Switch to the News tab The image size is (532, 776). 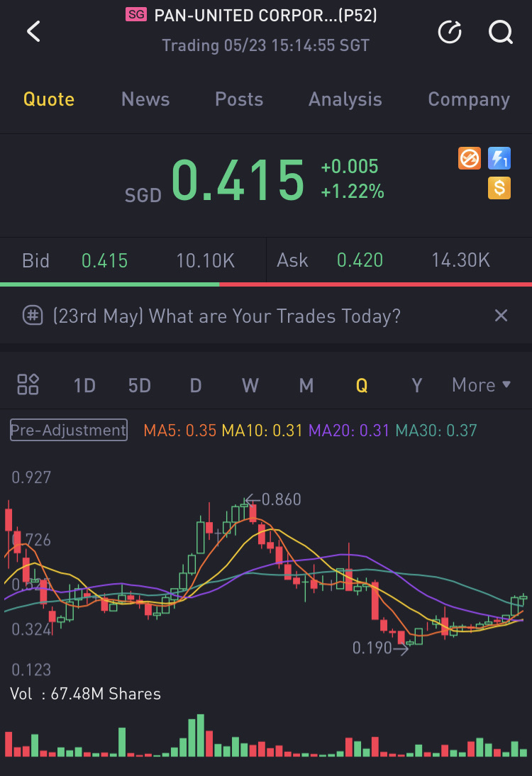pyautogui.click(x=145, y=99)
